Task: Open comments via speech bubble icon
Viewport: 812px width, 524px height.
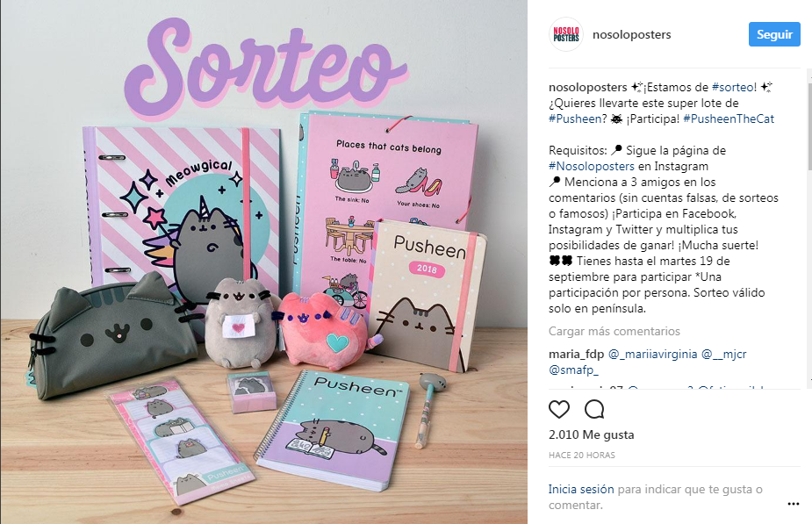Action: pos(594,409)
